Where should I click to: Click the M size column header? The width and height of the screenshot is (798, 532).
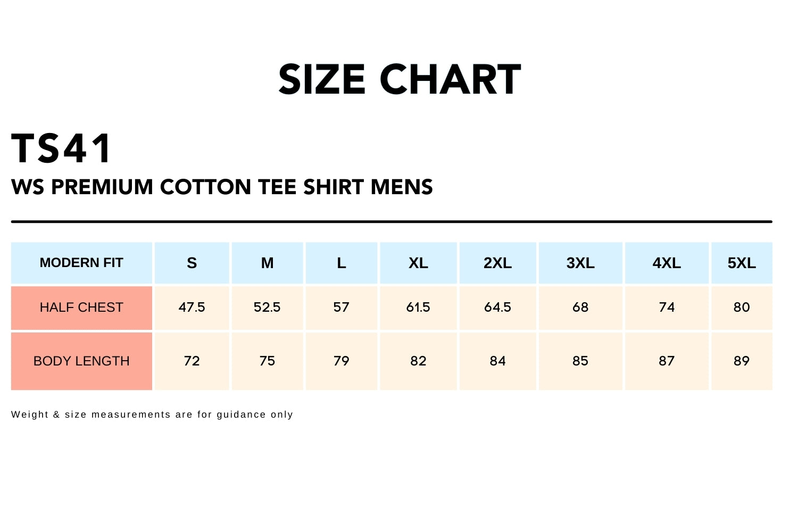267,263
